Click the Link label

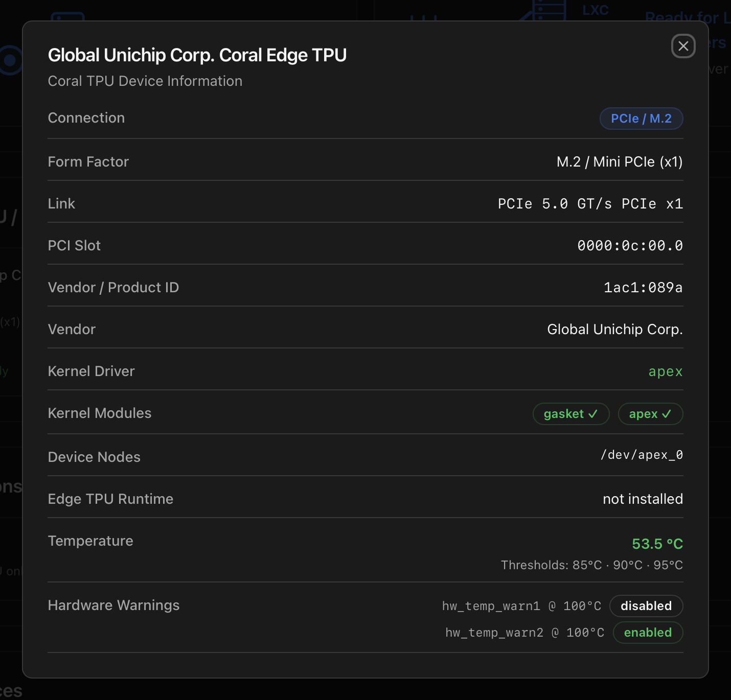[x=61, y=204]
